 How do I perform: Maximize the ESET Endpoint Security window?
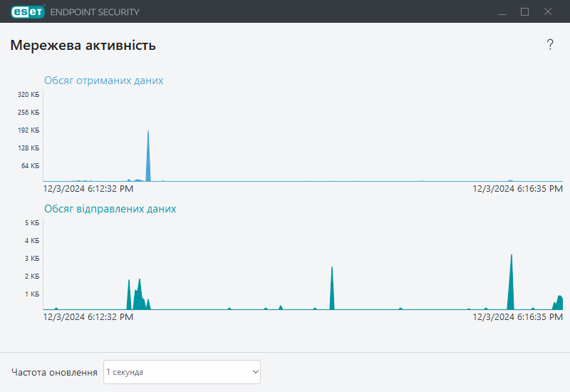[x=525, y=11]
